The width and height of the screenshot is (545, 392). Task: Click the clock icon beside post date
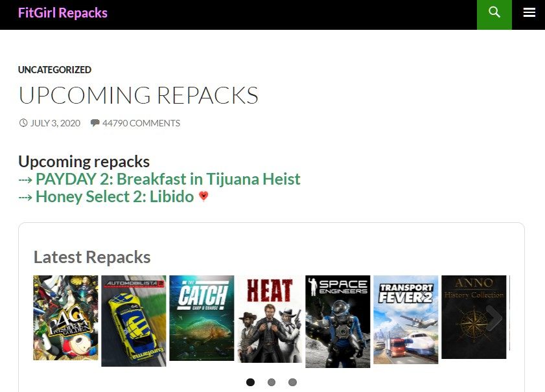point(23,123)
